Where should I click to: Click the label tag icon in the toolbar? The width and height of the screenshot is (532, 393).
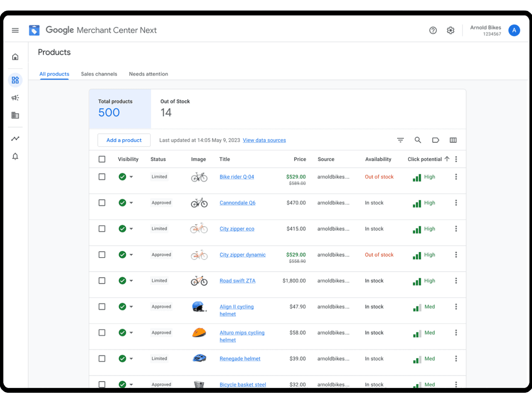coord(436,140)
